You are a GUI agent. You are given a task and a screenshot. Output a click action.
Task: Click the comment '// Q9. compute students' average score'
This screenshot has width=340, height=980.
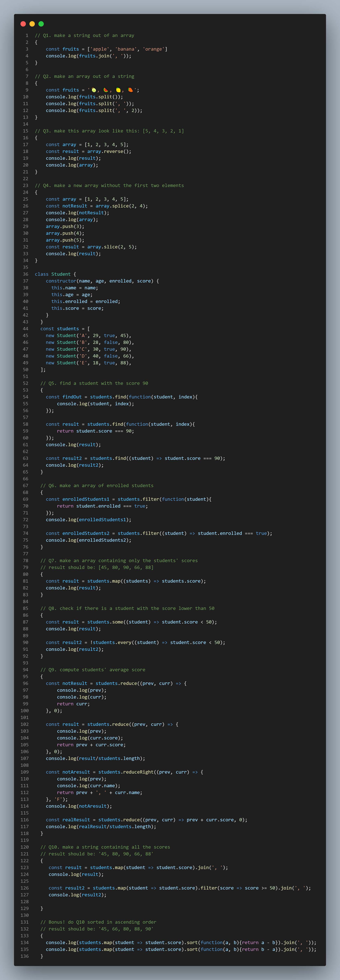[x=93, y=670]
